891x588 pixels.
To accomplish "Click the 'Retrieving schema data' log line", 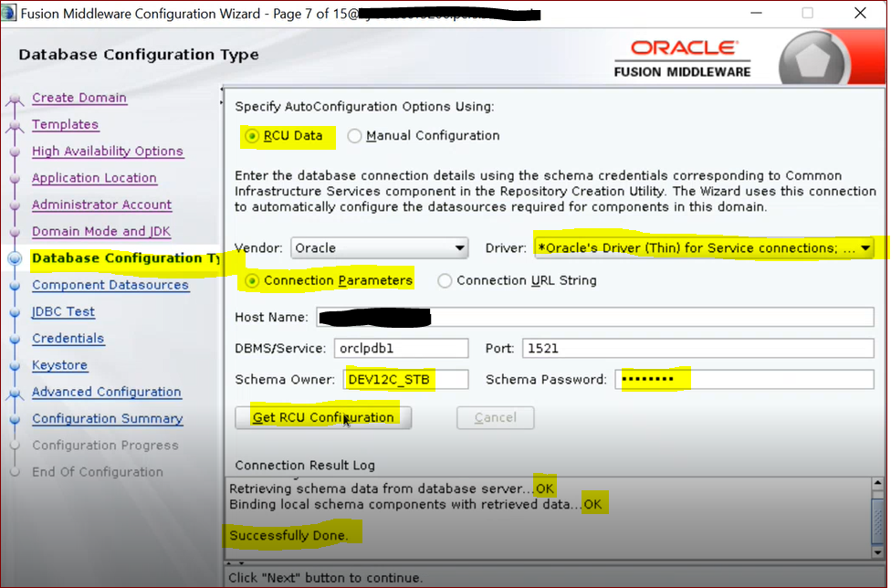I will pyautogui.click(x=392, y=488).
